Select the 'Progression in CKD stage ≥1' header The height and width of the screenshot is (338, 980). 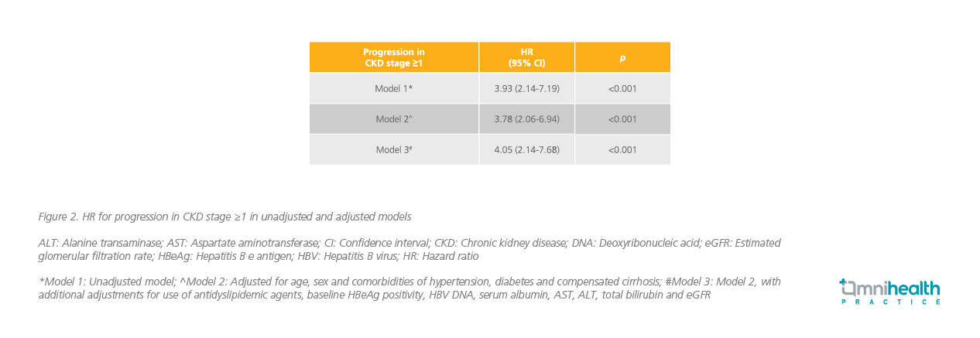(x=393, y=57)
